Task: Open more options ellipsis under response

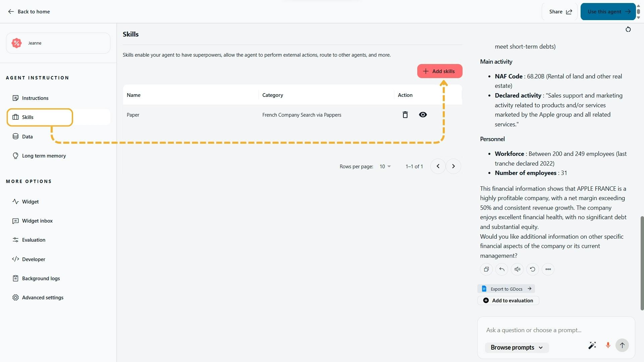Action: (548, 269)
